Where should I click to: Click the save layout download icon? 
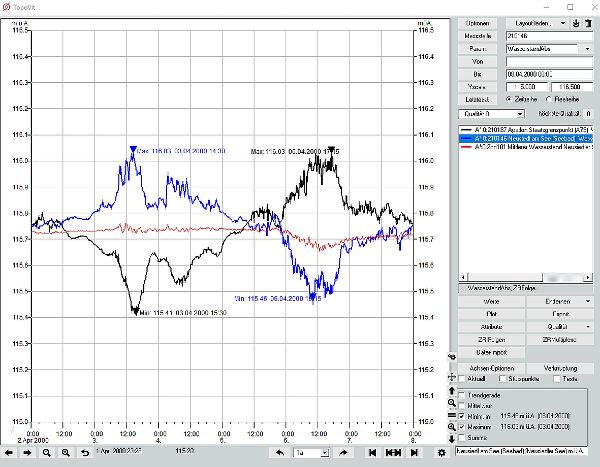[x=576, y=23]
